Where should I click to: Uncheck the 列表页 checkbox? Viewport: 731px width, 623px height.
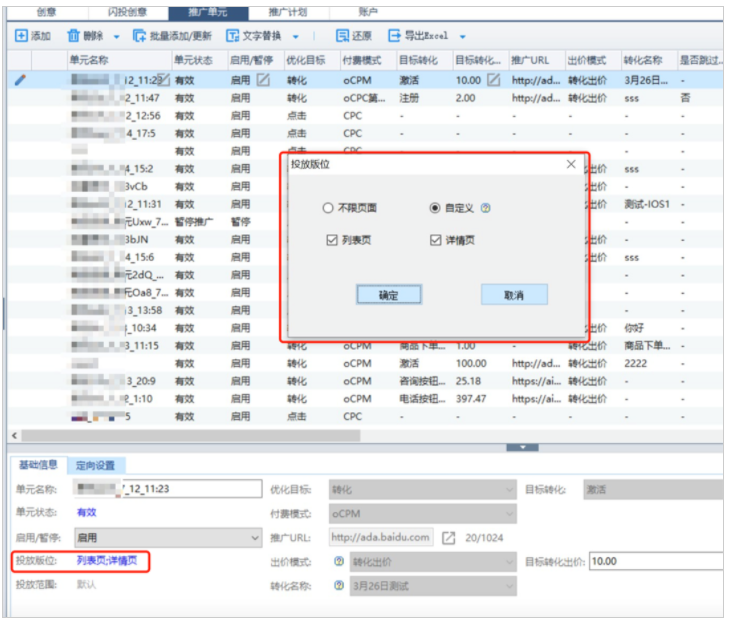332,240
